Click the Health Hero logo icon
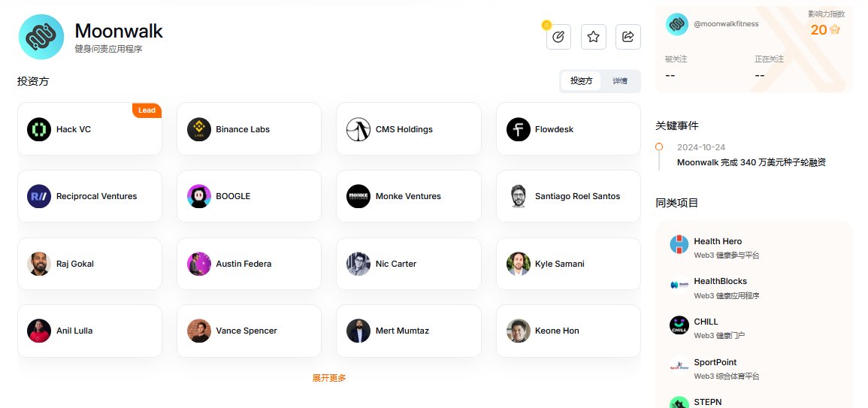Viewport: 868px width, 408px height. coord(679,244)
